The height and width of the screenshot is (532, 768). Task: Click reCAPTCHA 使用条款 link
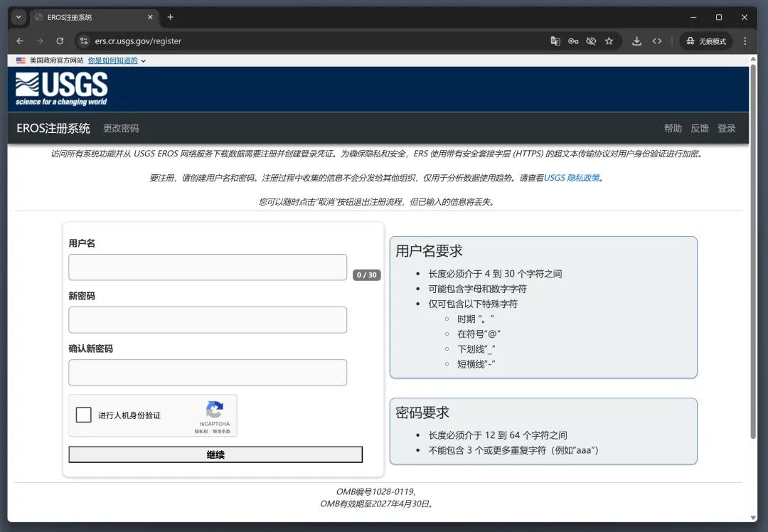(221, 432)
